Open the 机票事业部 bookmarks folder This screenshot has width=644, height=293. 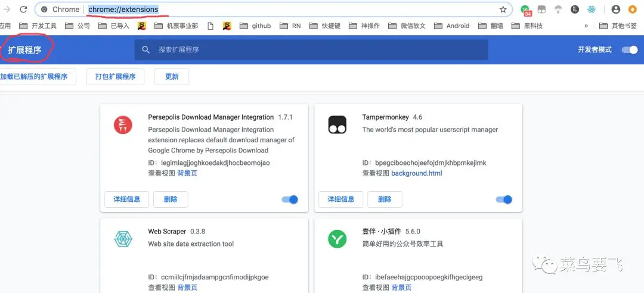[x=176, y=26]
